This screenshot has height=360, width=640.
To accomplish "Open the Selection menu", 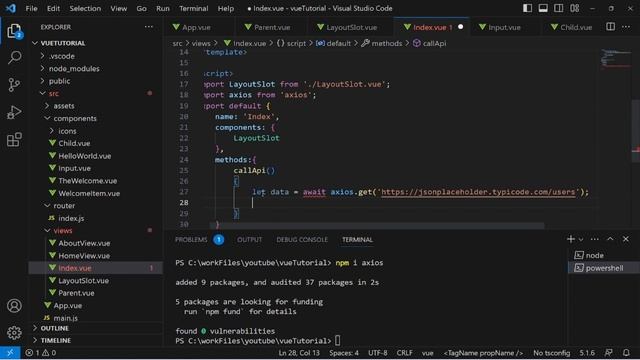I will [85, 8].
